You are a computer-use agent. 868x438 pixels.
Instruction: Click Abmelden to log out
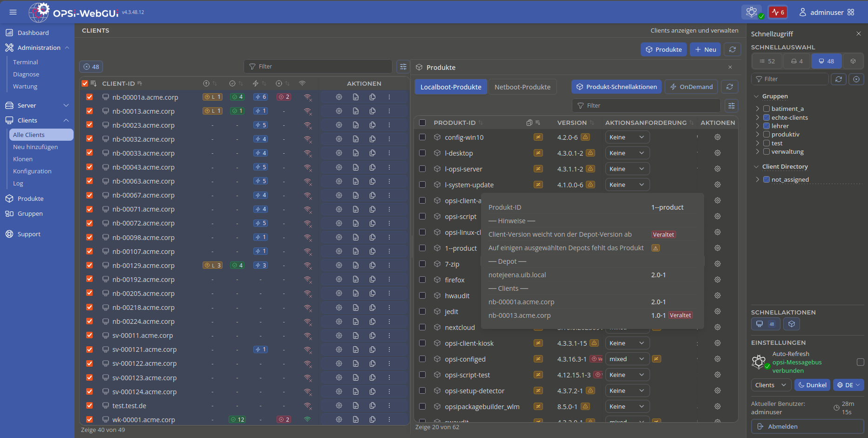[807, 426]
